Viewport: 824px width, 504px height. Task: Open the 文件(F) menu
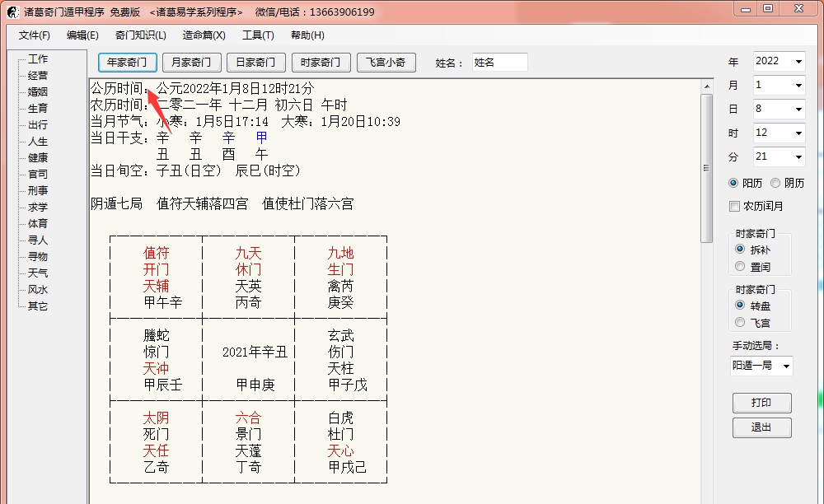pyautogui.click(x=33, y=35)
